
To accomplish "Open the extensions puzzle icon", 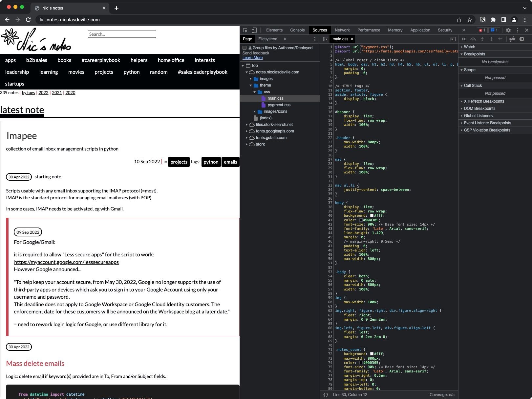I will (493, 20).
